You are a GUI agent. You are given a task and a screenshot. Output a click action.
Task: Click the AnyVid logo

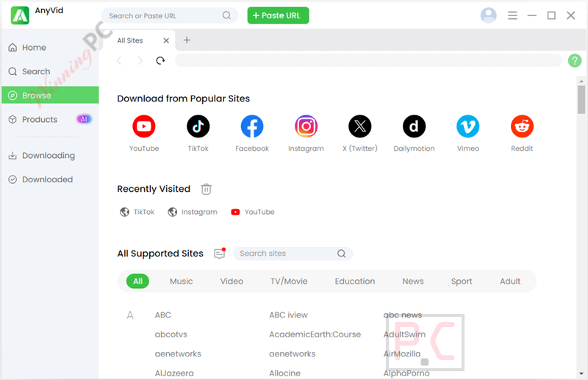coord(20,15)
